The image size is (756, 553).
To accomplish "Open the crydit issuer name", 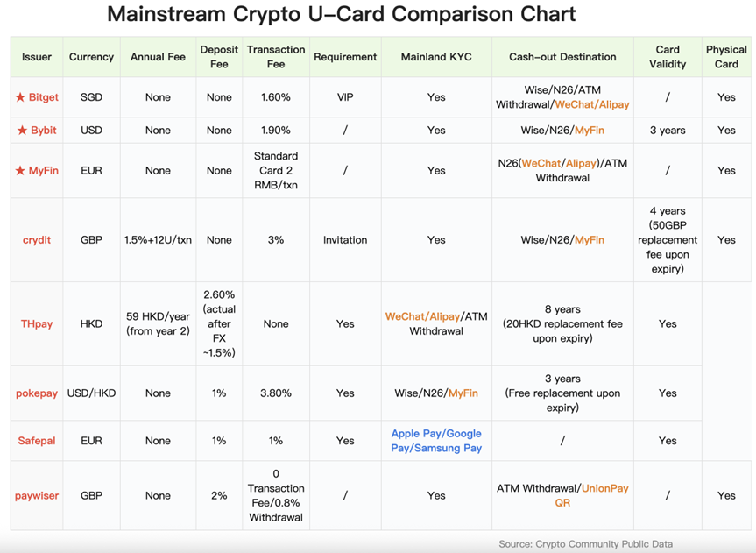I will click(x=37, y=240).
